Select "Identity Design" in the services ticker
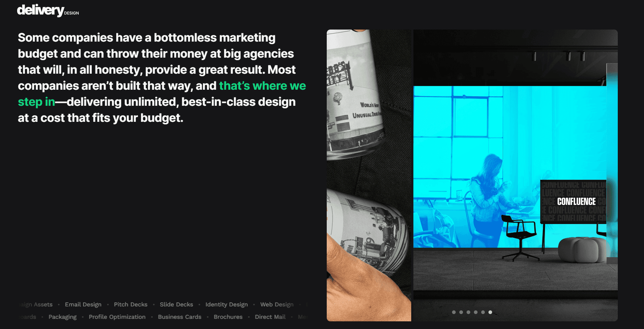This screenshot has width=644, height=329. [227, 305]
